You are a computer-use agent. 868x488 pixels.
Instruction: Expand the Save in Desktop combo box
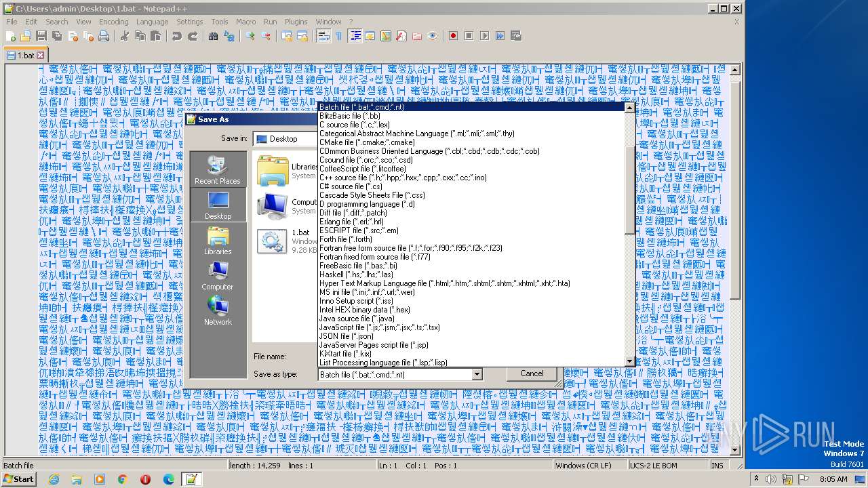(285, 139)
